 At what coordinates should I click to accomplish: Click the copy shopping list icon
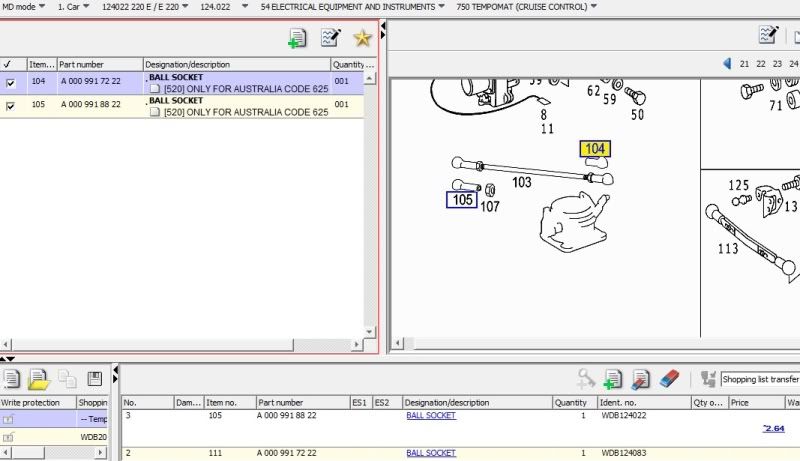click(67, 379)
